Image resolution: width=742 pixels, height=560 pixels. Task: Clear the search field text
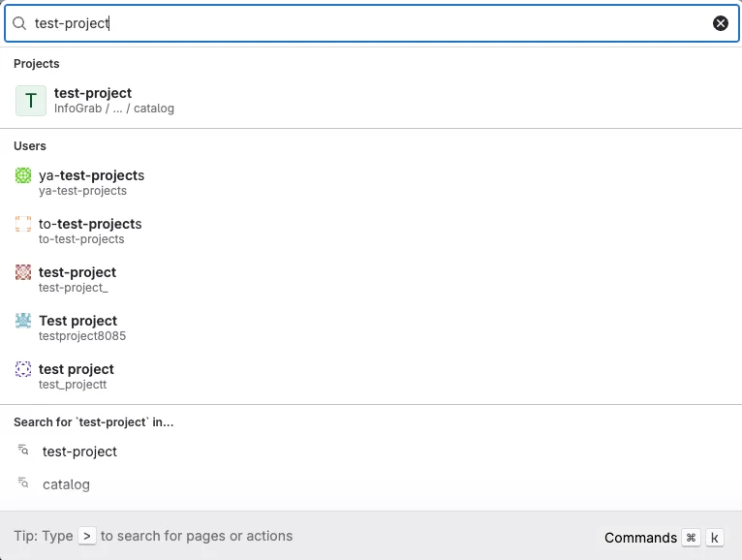721,23
